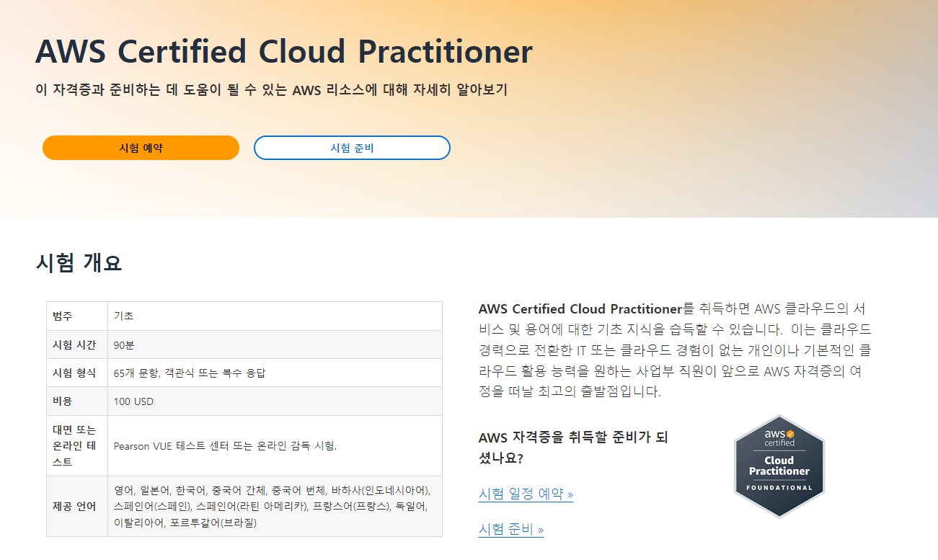Viewport: 938px width, 560px height.
Task: Click the languages list starting with 영어, 일본어
Action: (273, 506)
